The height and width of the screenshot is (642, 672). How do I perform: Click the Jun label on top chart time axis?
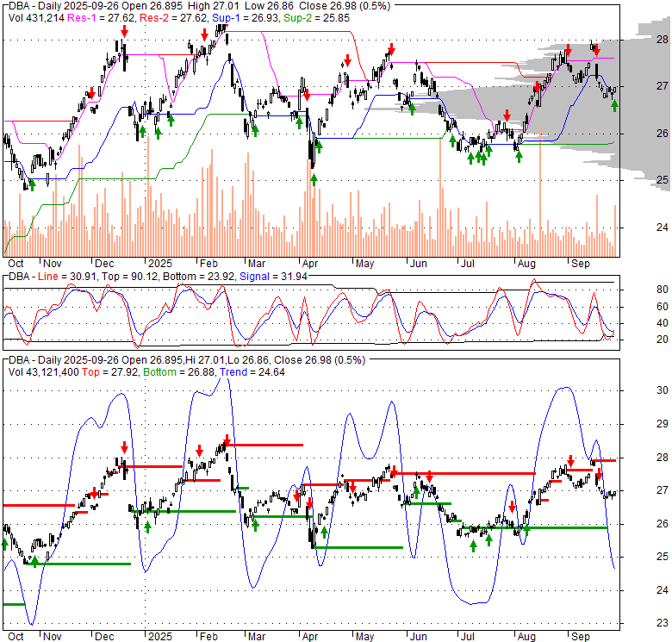[x=419, y=264]
